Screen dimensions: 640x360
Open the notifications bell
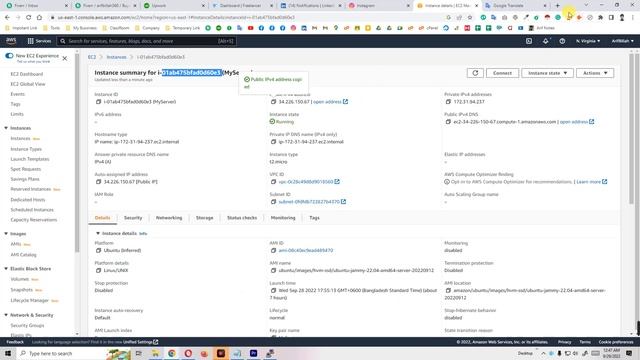[546, 41]
